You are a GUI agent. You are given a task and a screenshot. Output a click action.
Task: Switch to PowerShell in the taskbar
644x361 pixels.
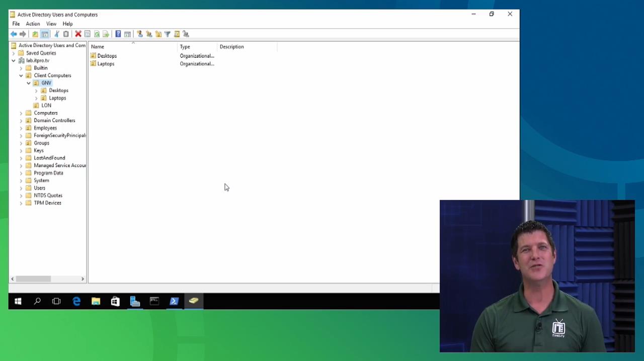pos(174,301)
